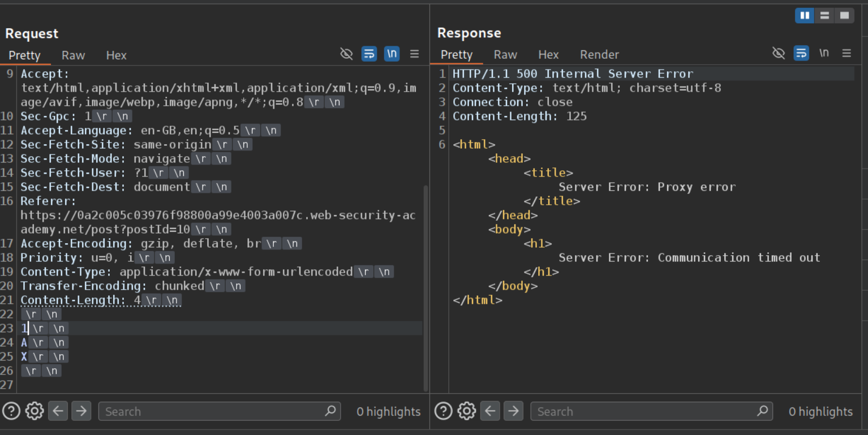Toggle line wrap in Request editor
Viewport: 868px width, 435px height.
(369, 54)
